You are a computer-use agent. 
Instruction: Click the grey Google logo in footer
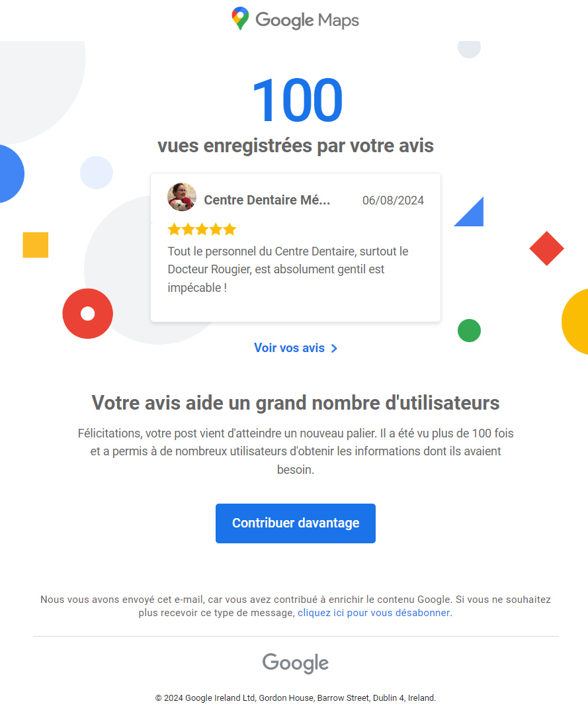(x=295, y=663)
